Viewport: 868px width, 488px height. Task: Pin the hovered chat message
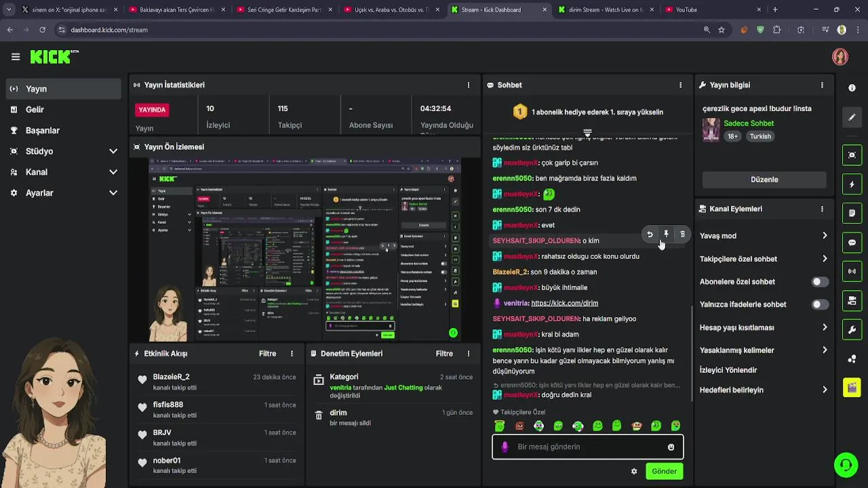click(666, 234)
